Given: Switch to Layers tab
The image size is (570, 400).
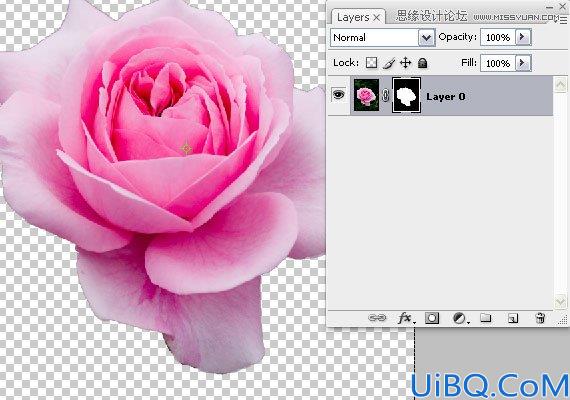Looking at the screenshot, I should (353, 17).
